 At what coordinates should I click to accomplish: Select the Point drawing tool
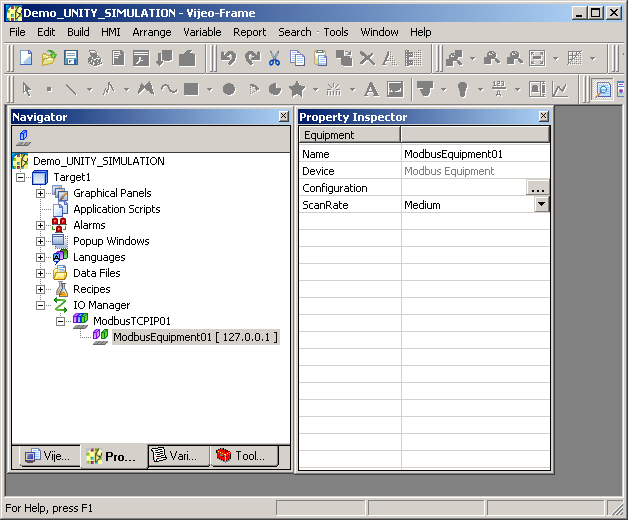(49, 89)
